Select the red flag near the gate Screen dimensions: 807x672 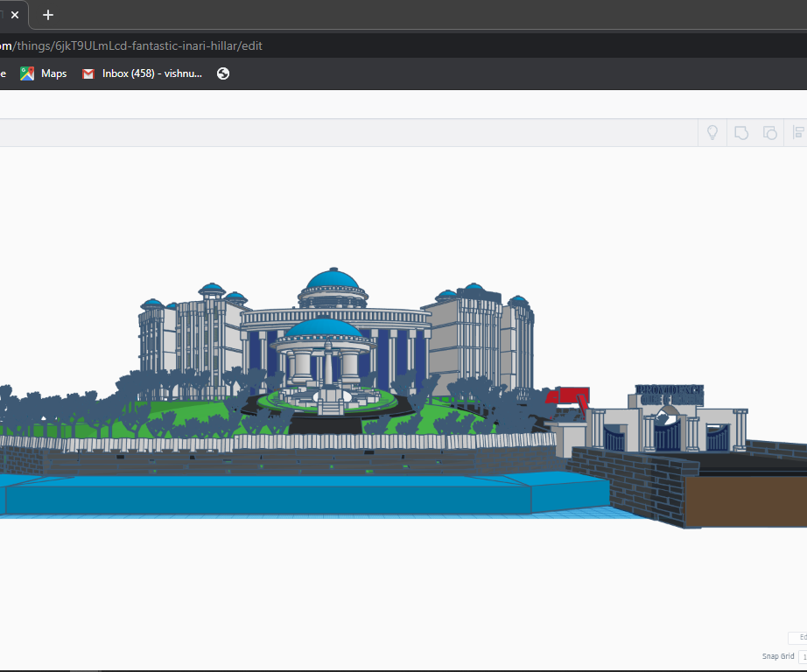pyautogui.click(x=567, y=395)
